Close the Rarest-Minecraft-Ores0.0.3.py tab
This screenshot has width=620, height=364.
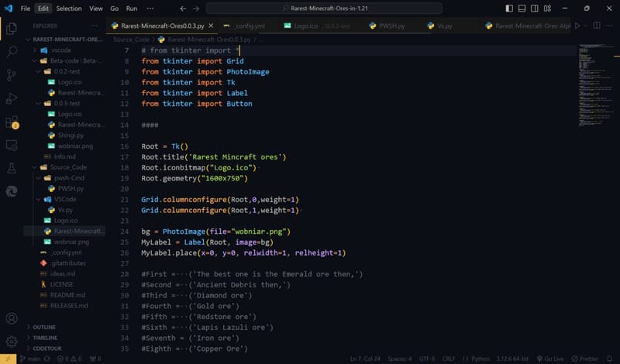point(211,26)
